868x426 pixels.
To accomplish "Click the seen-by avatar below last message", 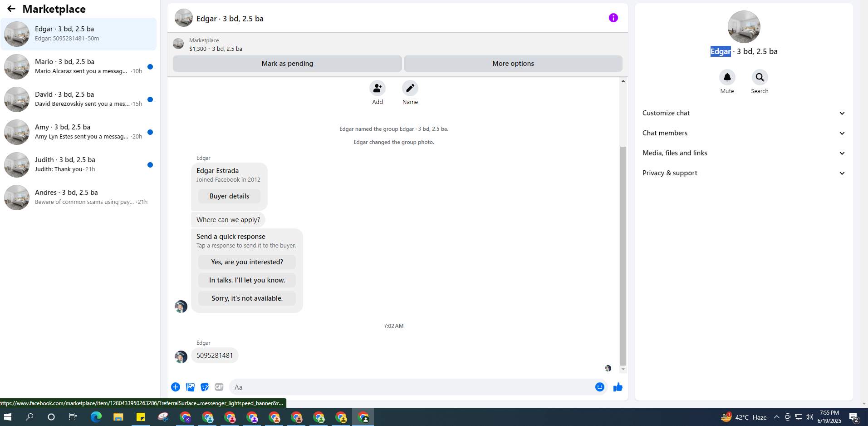I will (x=608, y=368).
